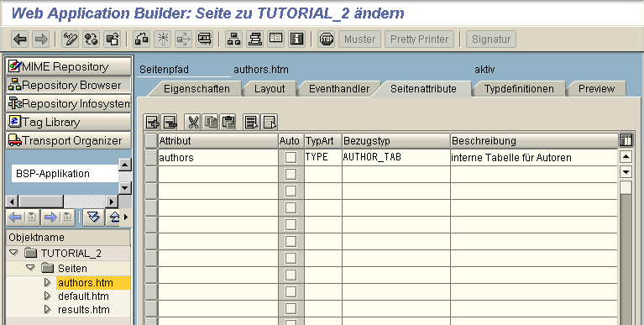Viewport: 644px width, 325px height.
Task: Click the navigation panel horizontal scrollbar thumb
Action: [x=40, y=202]
